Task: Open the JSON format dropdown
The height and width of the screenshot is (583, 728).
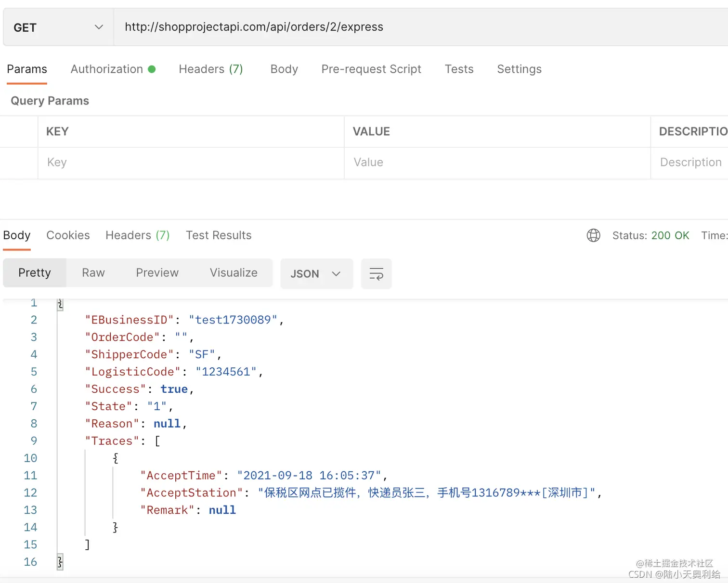Action: tap(316, 274)
